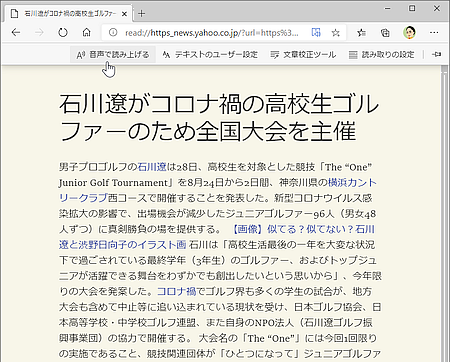Open Settings and more menu

[434, 32]
